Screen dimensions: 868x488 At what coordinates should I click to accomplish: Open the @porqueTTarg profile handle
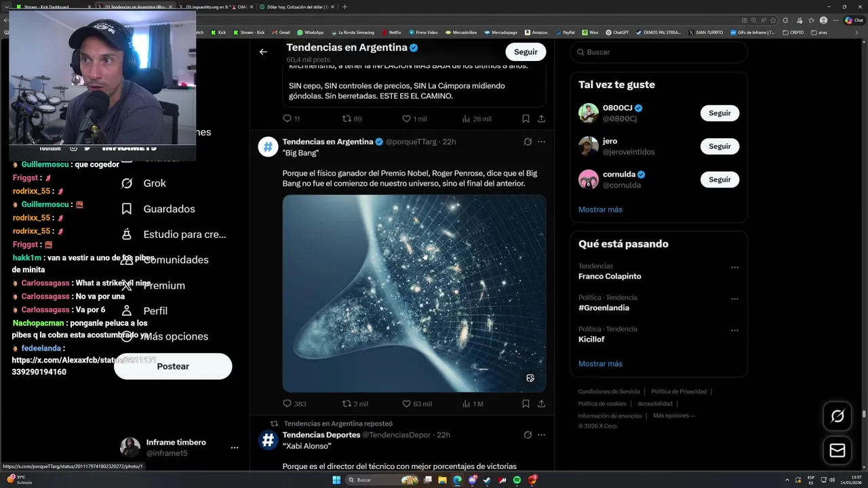[411, 142]
